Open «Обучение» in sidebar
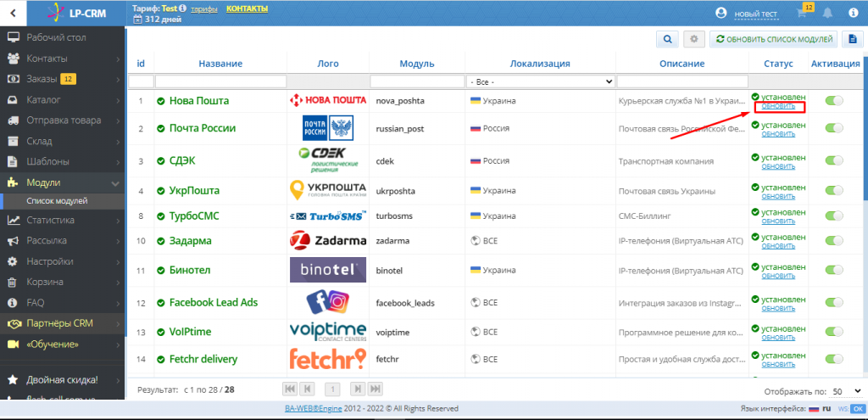868x420 pixels. pyautogui.click(x=62, y=344)
